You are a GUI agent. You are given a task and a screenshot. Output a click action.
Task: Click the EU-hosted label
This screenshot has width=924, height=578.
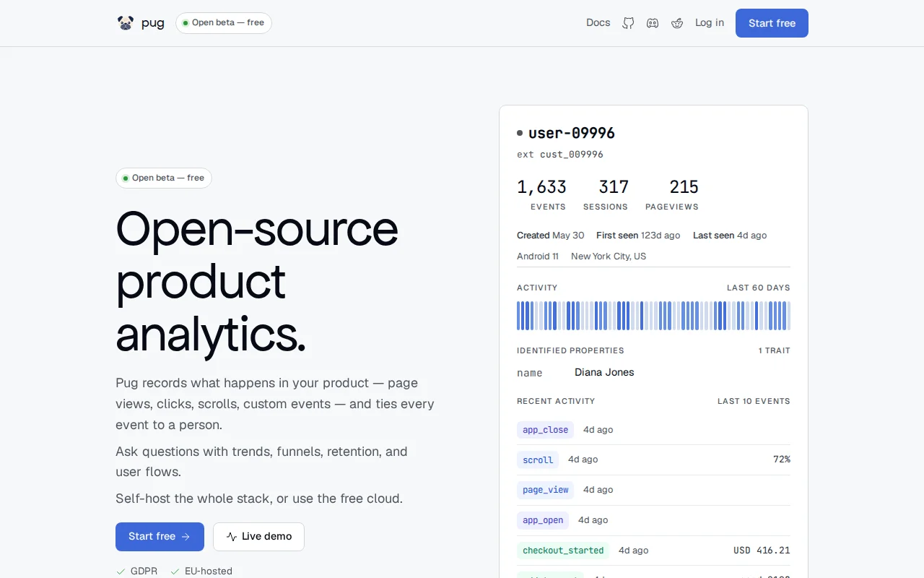[209, 571]
